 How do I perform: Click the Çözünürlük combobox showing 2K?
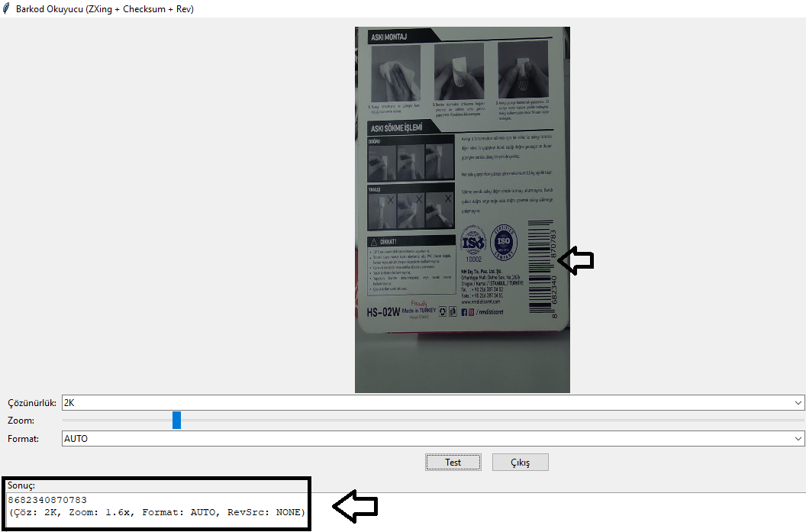point(427,402)
